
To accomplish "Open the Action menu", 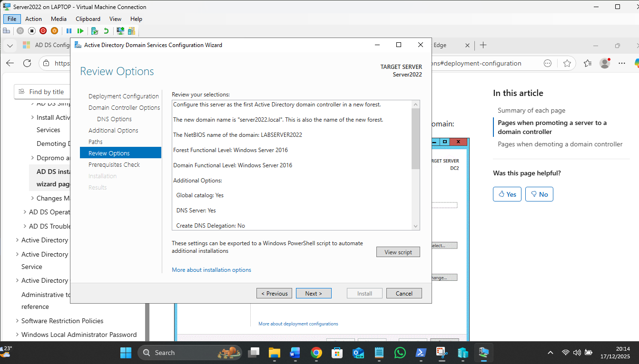I will click(x=33, y=19).
